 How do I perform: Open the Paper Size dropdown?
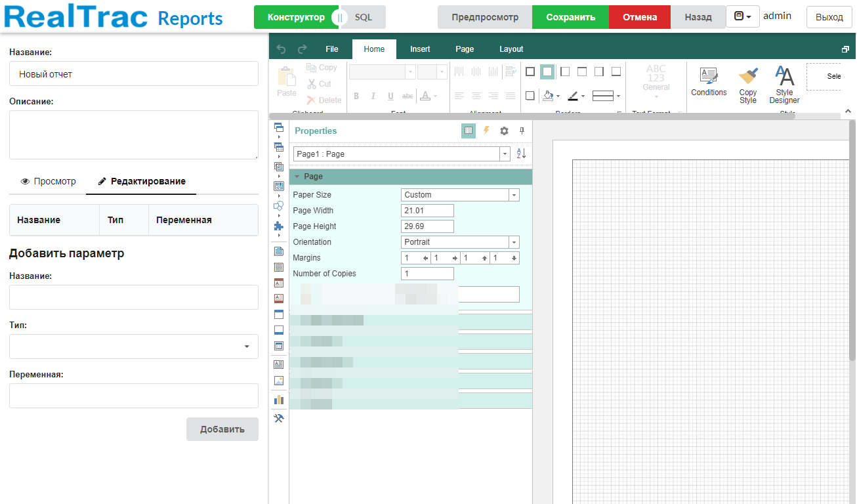tap(514, 195)
